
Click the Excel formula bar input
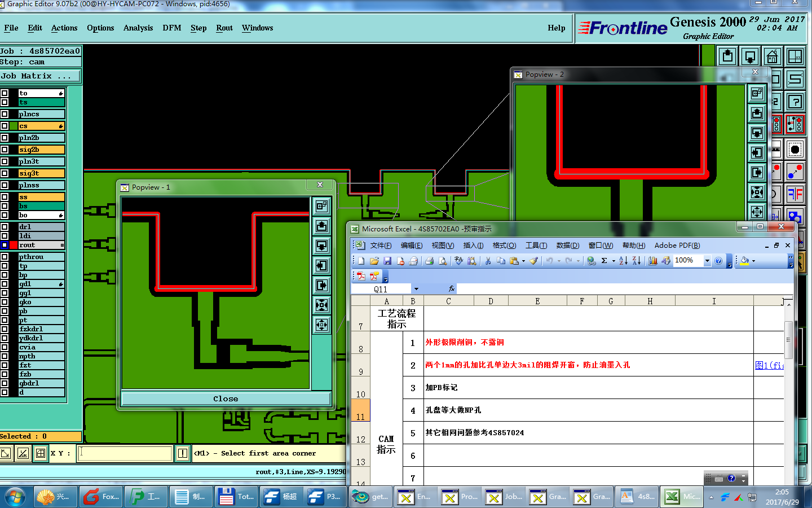click(624, 289)
